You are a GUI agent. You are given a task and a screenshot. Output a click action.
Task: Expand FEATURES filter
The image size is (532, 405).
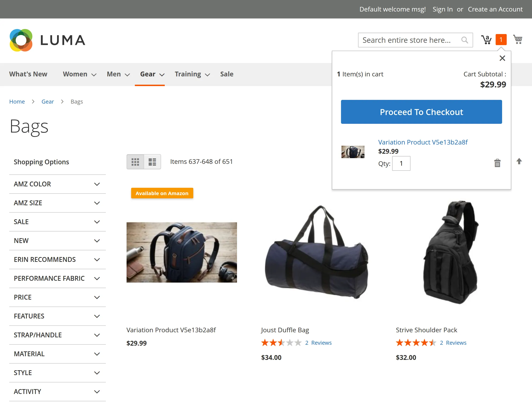[x=57, y=316]
